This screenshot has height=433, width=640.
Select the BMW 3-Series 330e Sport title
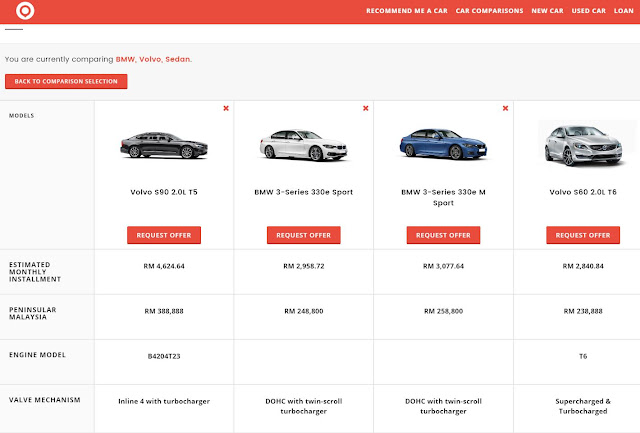[304, 192]
